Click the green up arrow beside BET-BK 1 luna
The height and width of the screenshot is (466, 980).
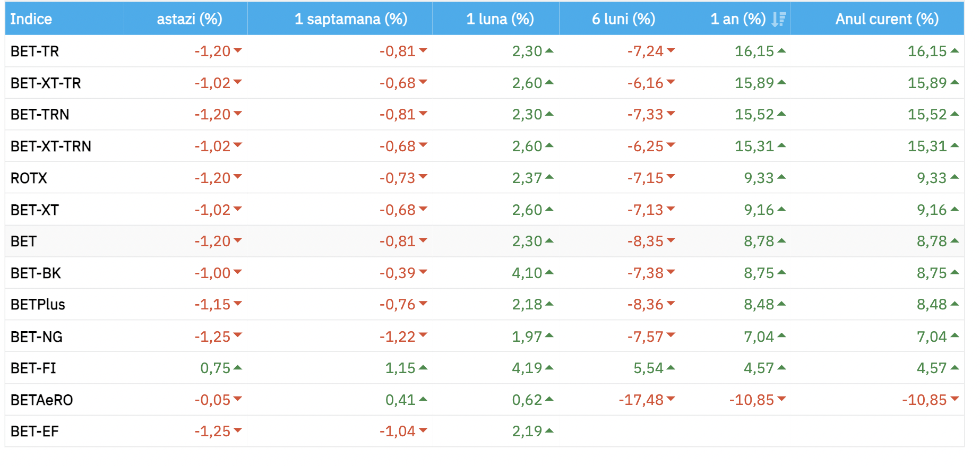(549, 272)
